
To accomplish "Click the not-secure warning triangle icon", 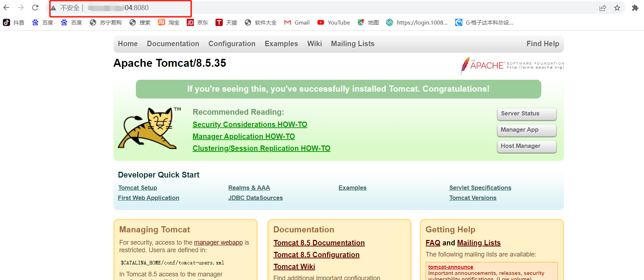I will (x=53, y=8).
